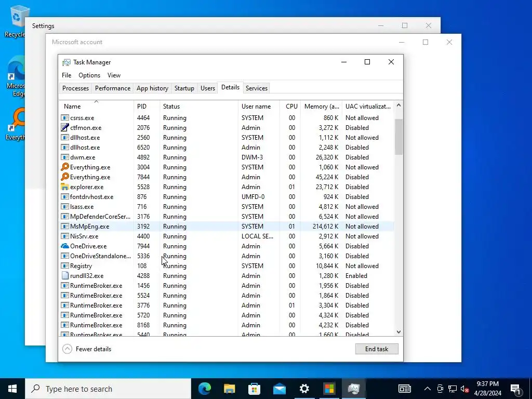Select RuntimeBroker.exe with PID 1456

[227, 286]
